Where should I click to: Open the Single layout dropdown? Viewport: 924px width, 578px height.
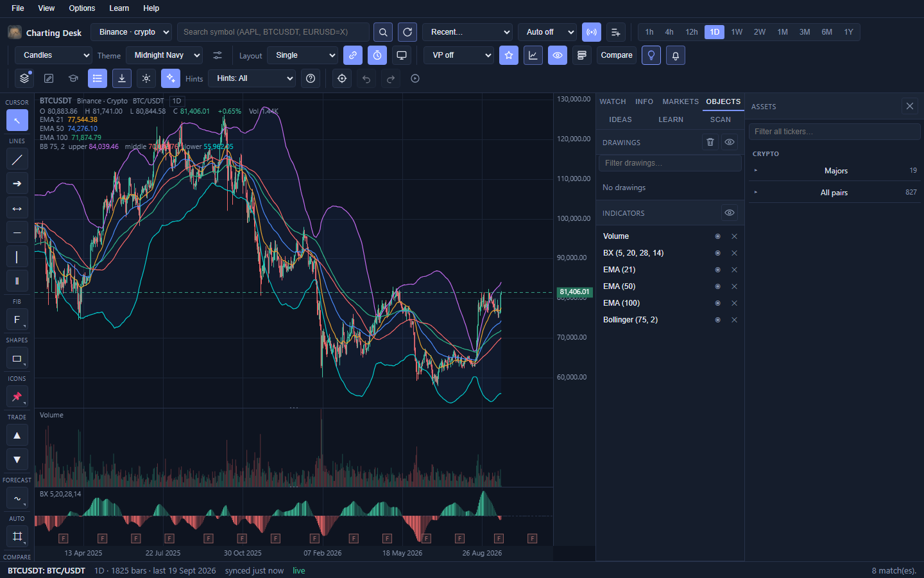click(x=302, y=55)
